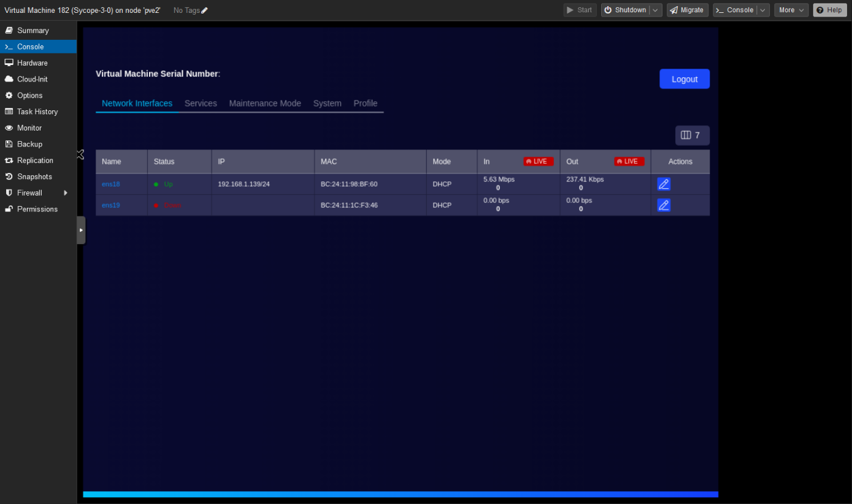Click the pencil icon next to No Tags

point(205,10)
